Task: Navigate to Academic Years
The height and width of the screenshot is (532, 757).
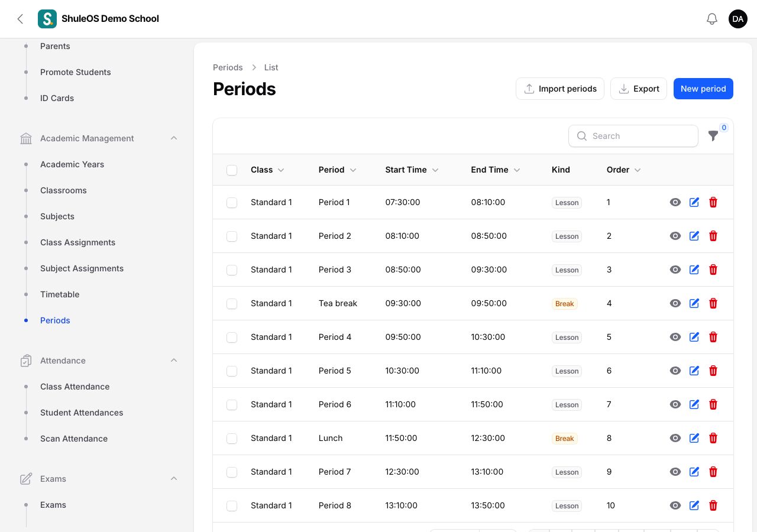Action: point(72,164)
